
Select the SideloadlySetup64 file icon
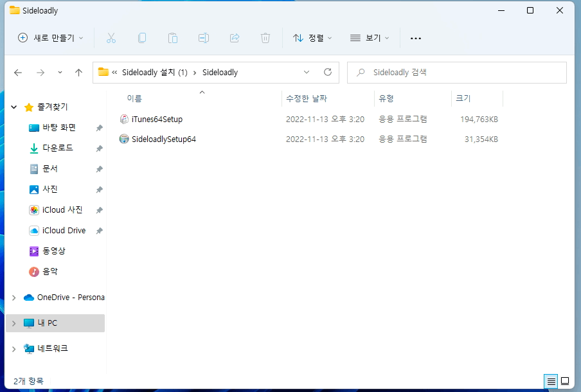point(124,139)
